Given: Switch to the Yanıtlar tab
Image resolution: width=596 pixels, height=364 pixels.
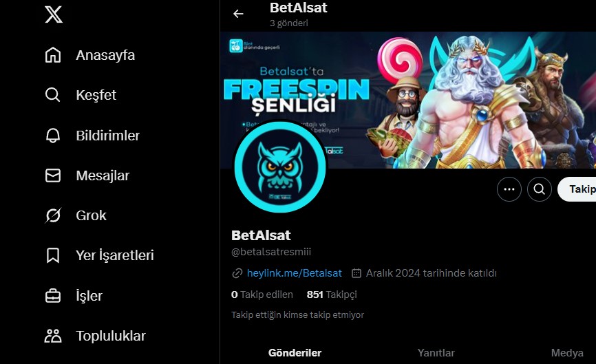Looking at the screenshot, I should tap(436, 353).
